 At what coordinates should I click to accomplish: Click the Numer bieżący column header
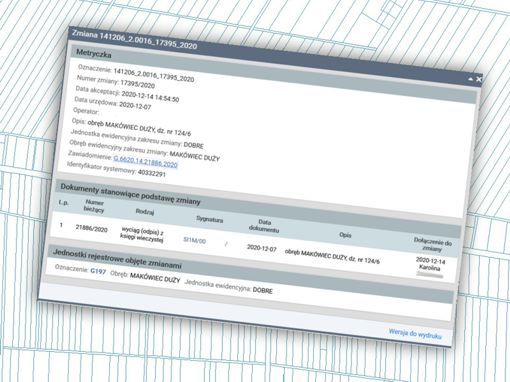[x=94, y=206]
